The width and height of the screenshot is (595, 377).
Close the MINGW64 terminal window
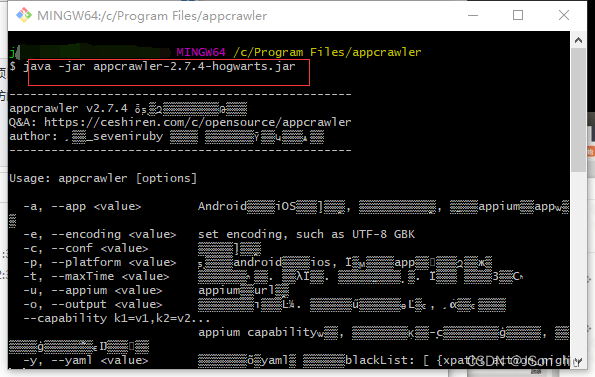coord(564,15)
